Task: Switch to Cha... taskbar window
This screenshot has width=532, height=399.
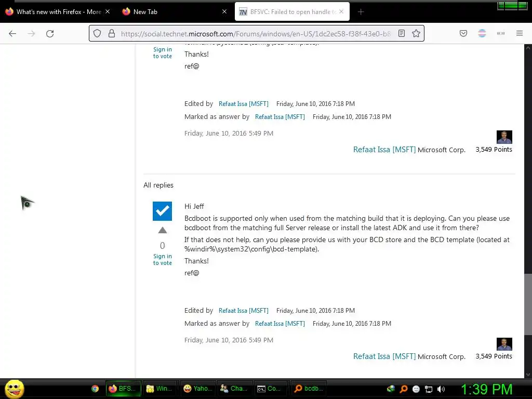Action: tap(234, 389)
